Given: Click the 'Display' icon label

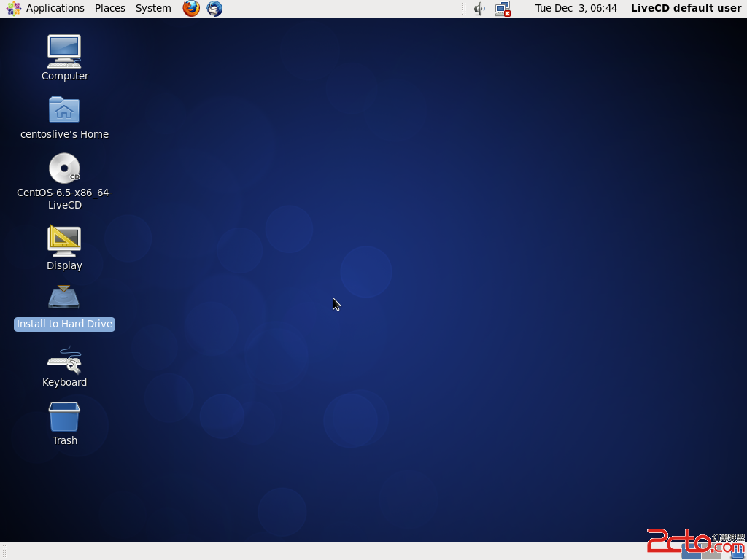Looking at the screenshot, I should 64,265.
